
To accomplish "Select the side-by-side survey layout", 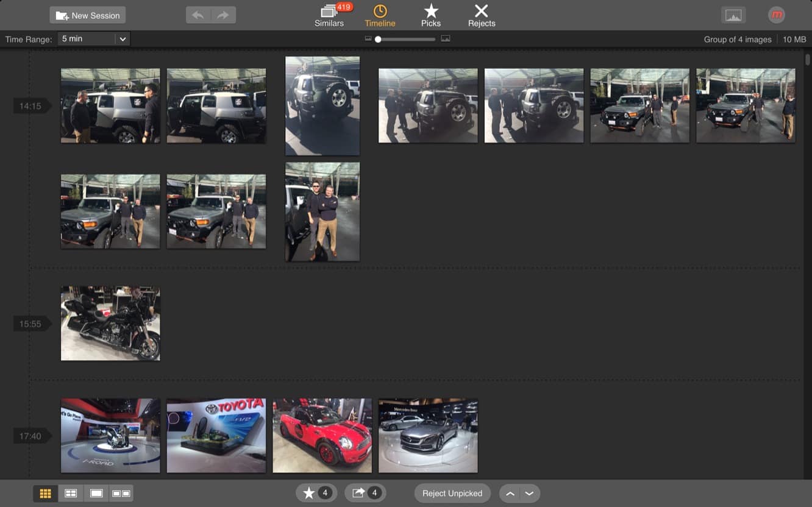I will [121, 493].
